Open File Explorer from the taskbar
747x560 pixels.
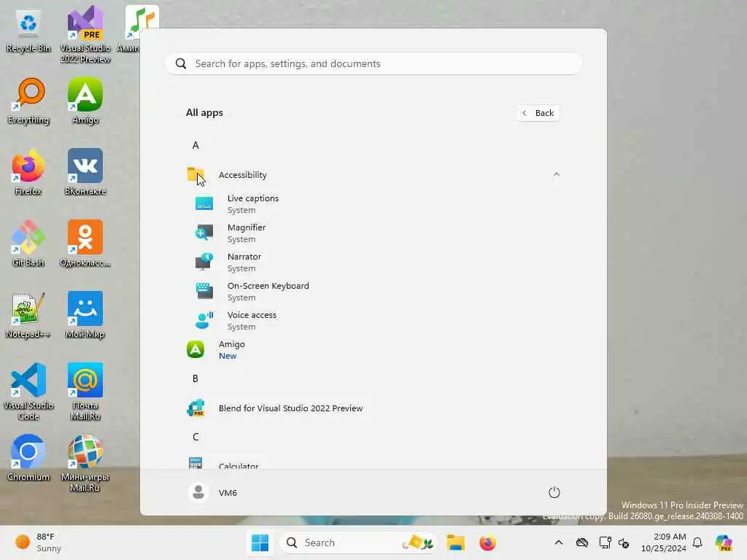tap(455, 542)
